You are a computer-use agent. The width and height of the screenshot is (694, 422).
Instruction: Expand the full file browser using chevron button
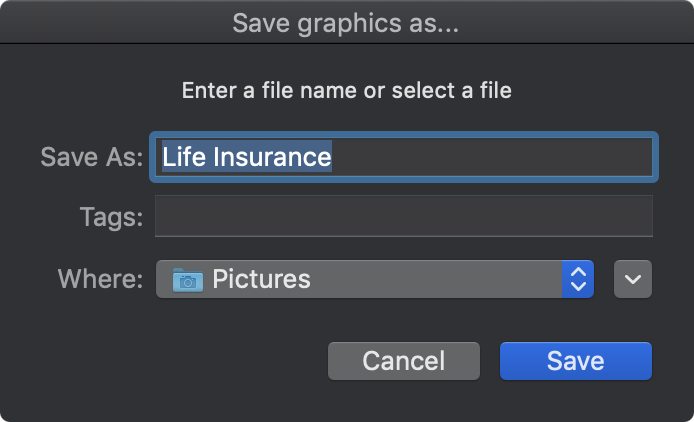pyautogui.click(x=632, y=279)
